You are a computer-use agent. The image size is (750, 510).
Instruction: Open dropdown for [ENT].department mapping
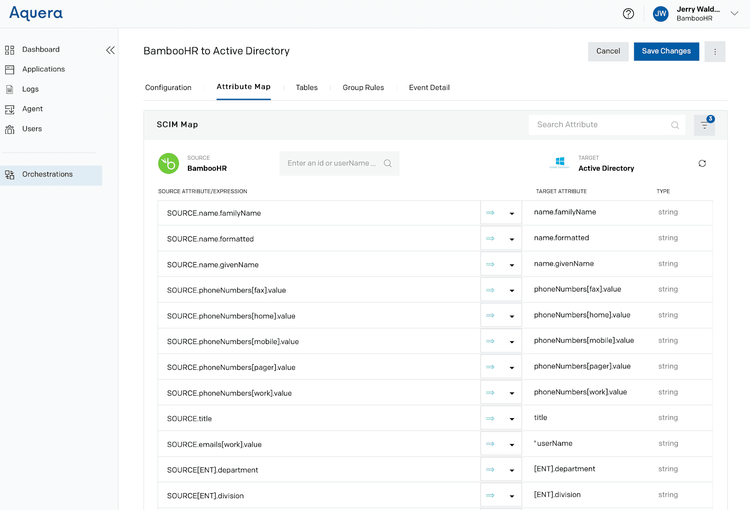(511, 470)
